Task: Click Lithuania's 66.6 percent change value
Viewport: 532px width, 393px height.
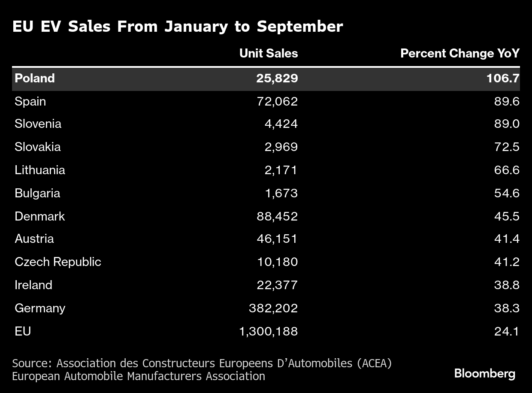Action: (507, 170)
